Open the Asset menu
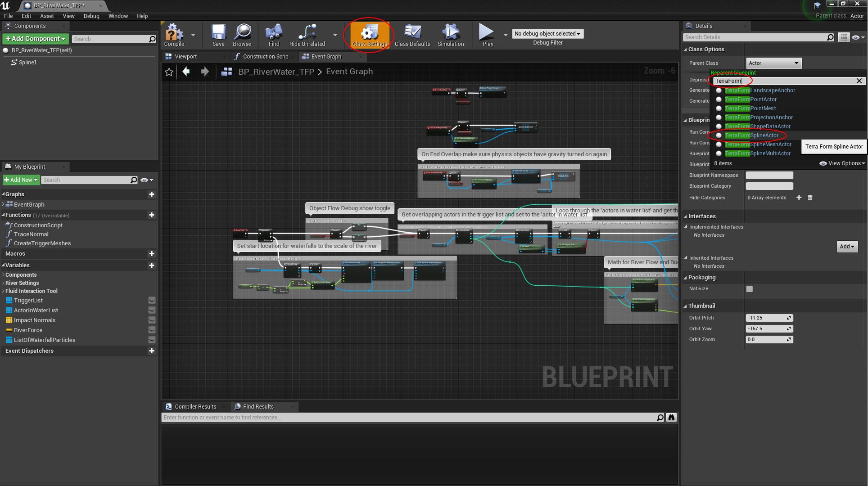Screen dimensions: 868x486 click(47, 16)
